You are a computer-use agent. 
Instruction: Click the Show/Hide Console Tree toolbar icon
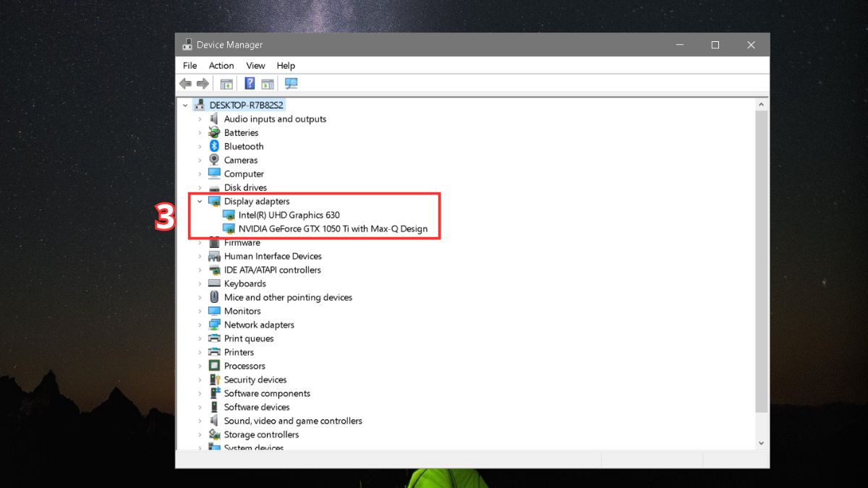[x=226, y=83]
